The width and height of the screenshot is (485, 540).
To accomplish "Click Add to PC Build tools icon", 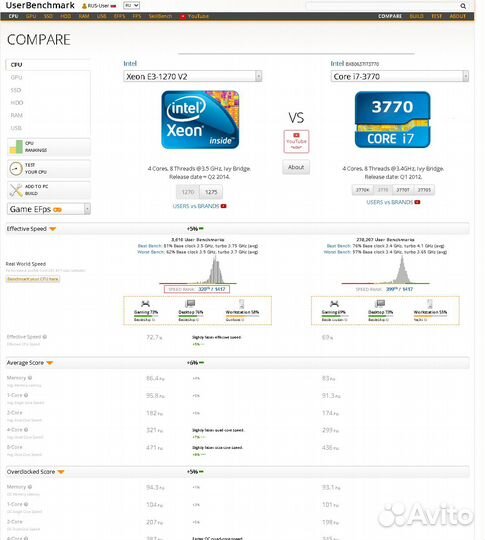I will 16,190.
